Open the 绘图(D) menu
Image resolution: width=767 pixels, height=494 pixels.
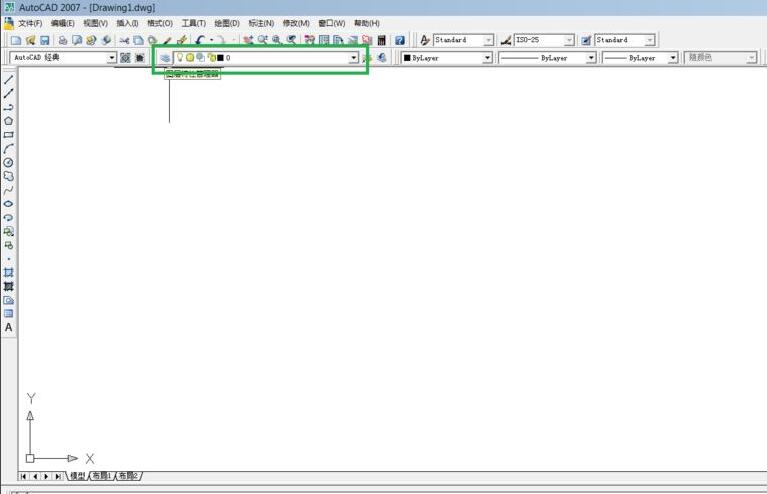(227, 23)
